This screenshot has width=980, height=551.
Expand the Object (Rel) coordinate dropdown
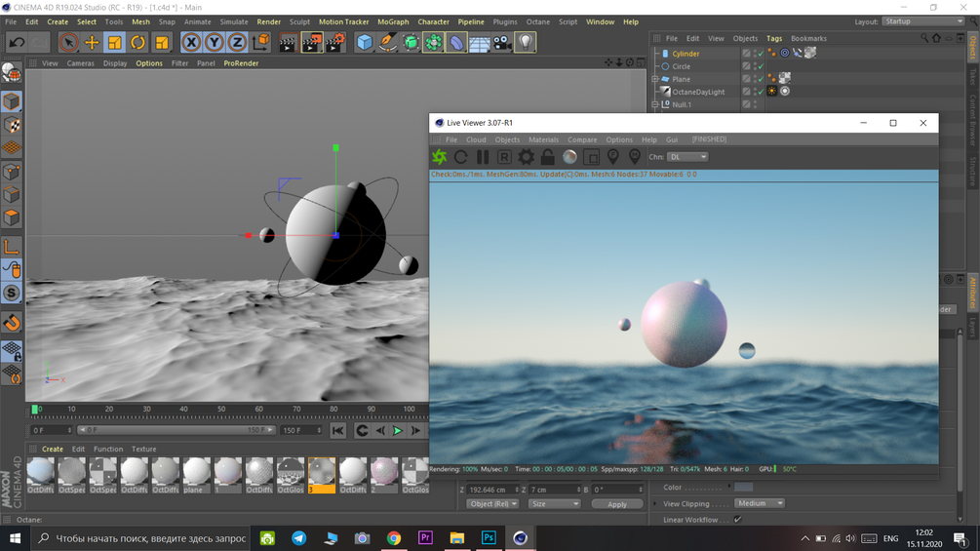click(492, 504)
